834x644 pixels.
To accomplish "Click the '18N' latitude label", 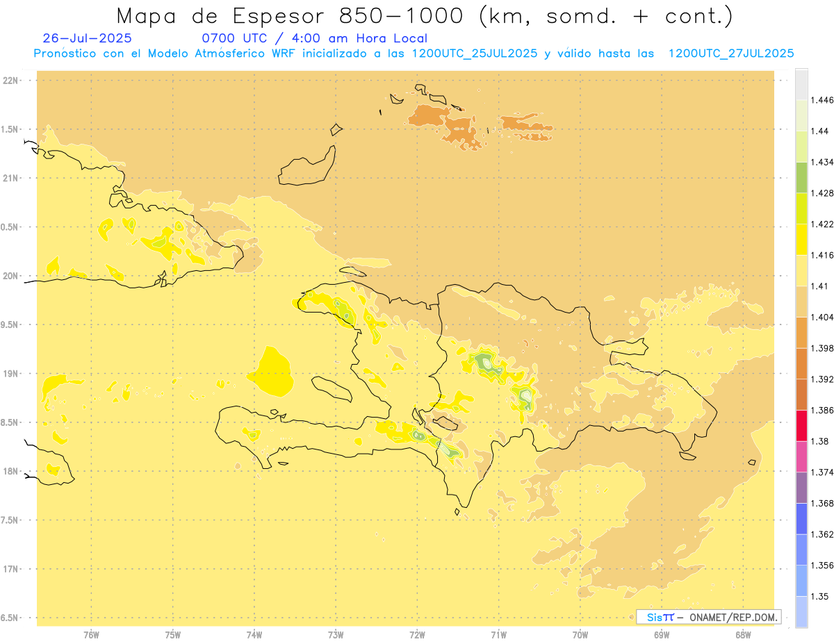I will (x=10, y=472).
